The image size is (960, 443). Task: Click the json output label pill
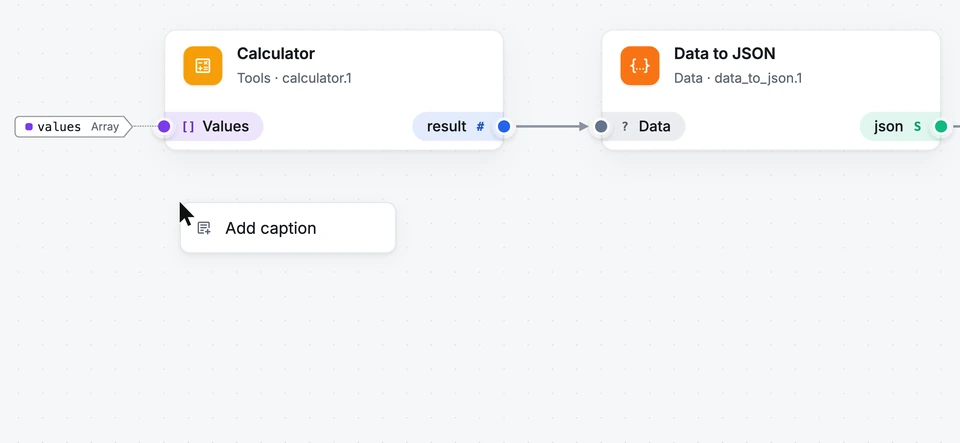point(899,127)
